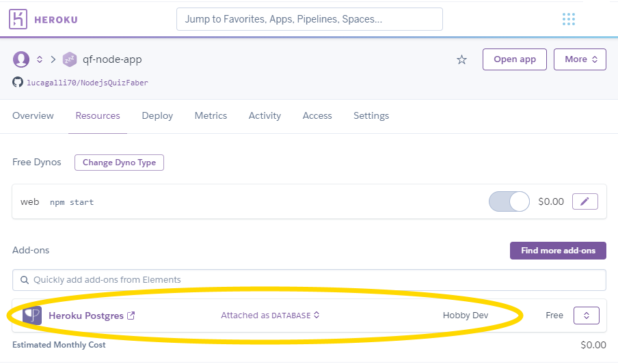Click the GitHub repository icon
The width and height of the screenshot is (618, 364).
pos(18,83)
